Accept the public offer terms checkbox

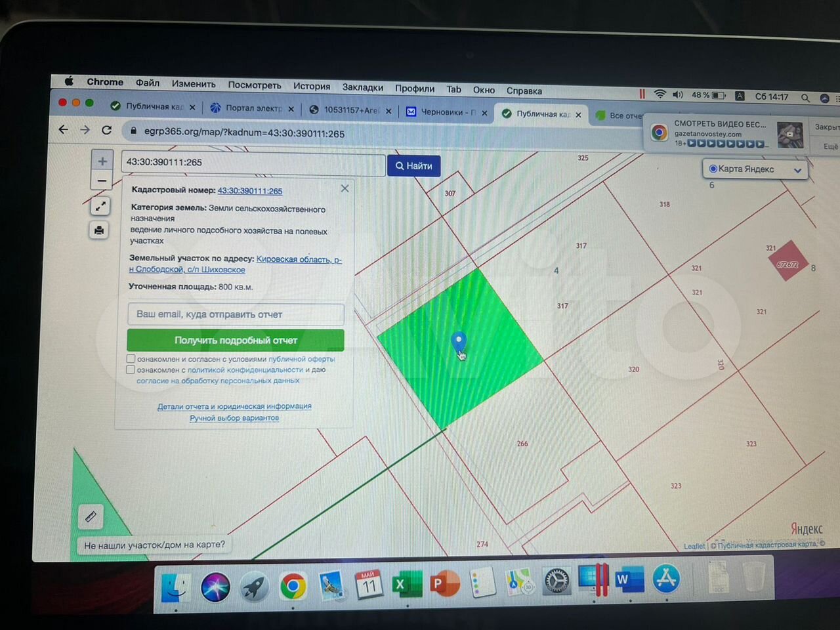(x=131, y=359)
